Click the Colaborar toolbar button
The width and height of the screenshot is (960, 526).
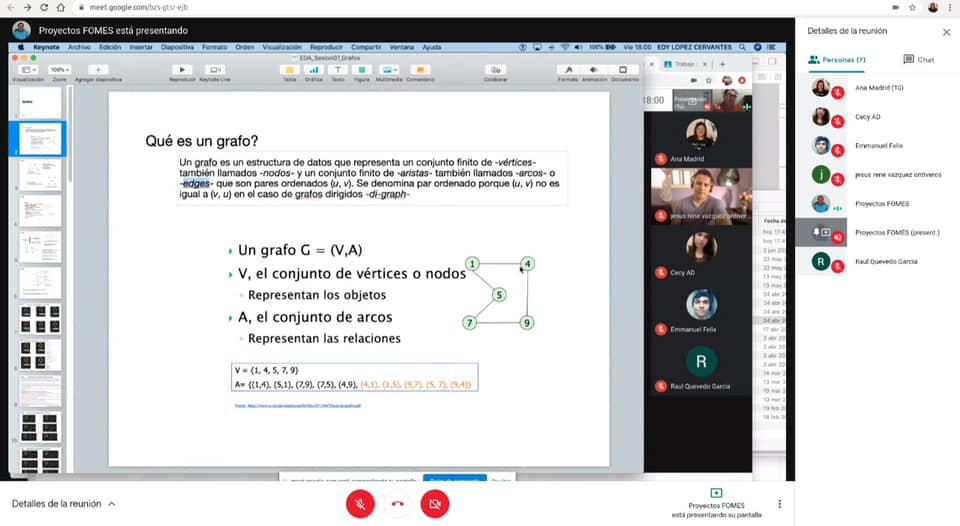(x=495, y=70)
